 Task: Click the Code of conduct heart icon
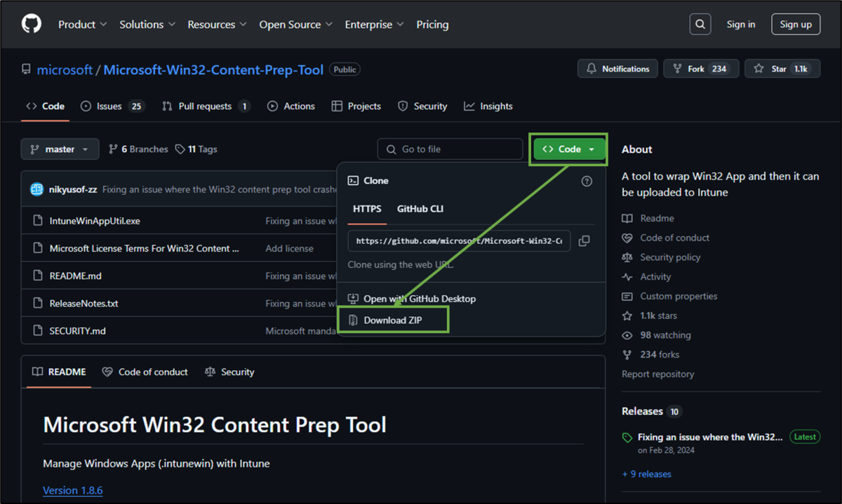(627, 238)
